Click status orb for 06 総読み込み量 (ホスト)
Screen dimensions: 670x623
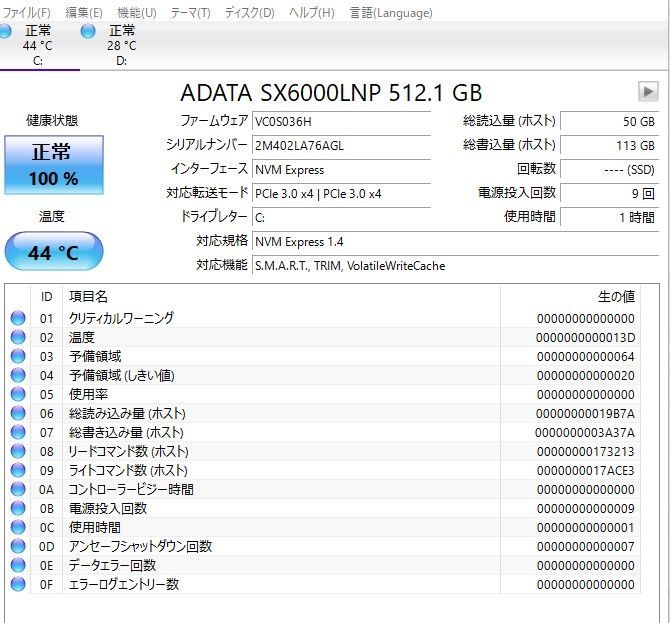18,413
